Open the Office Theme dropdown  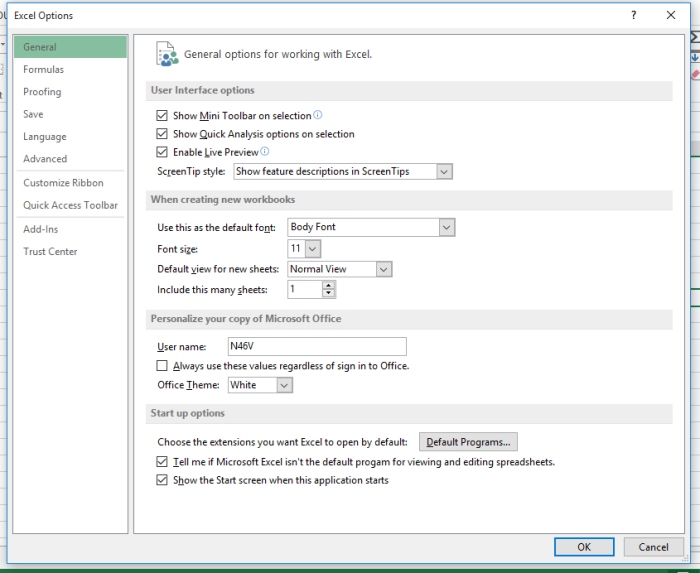[285, 385]
